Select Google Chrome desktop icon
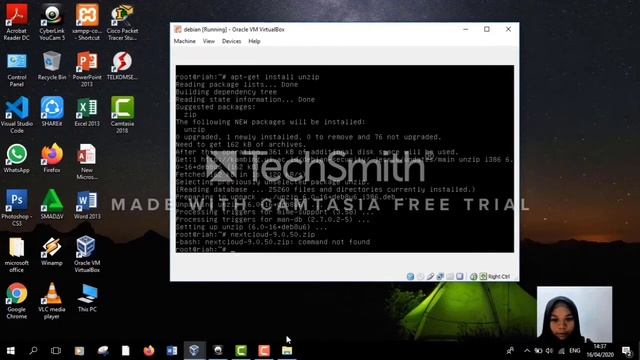 pos(17,301)
